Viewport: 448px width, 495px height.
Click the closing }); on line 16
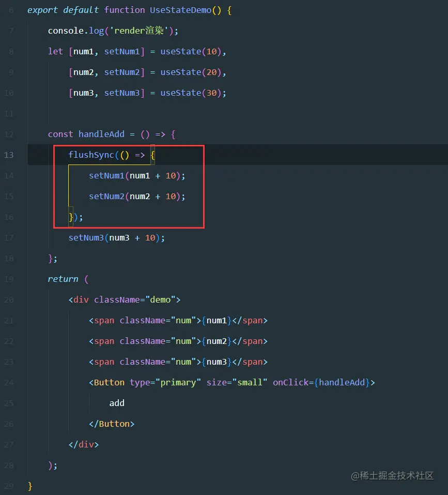tap(75, 217)
